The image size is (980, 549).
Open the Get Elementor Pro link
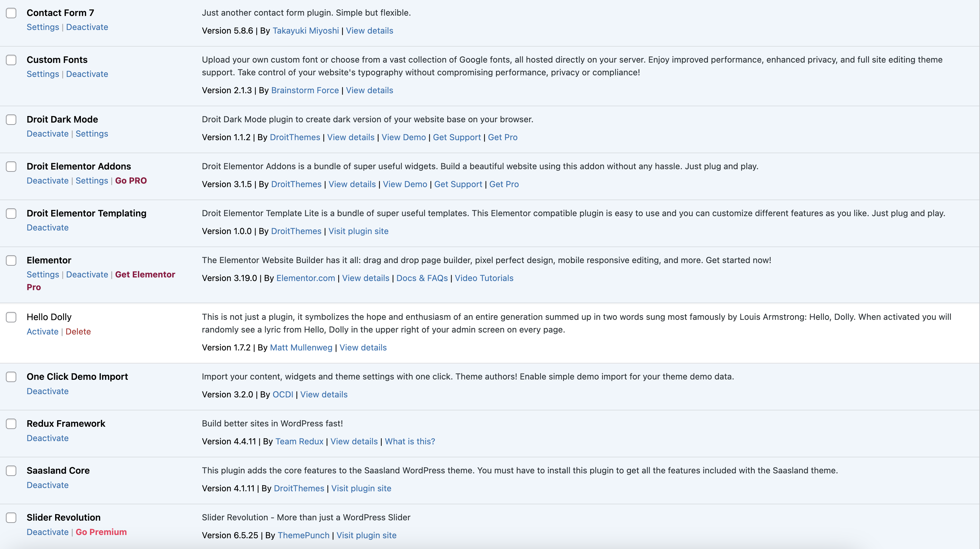click(x=101, y=281)
